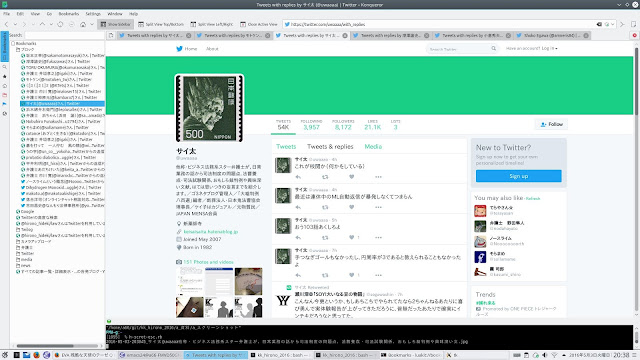Click the Twitter Home link
Screen dimensions: 640x360
(187, 49)
